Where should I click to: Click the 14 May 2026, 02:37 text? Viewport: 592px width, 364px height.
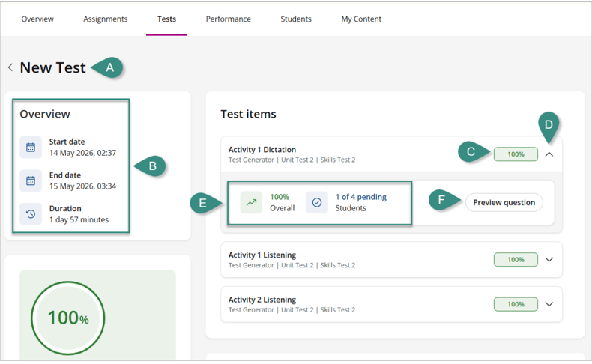tap(82, 153)
